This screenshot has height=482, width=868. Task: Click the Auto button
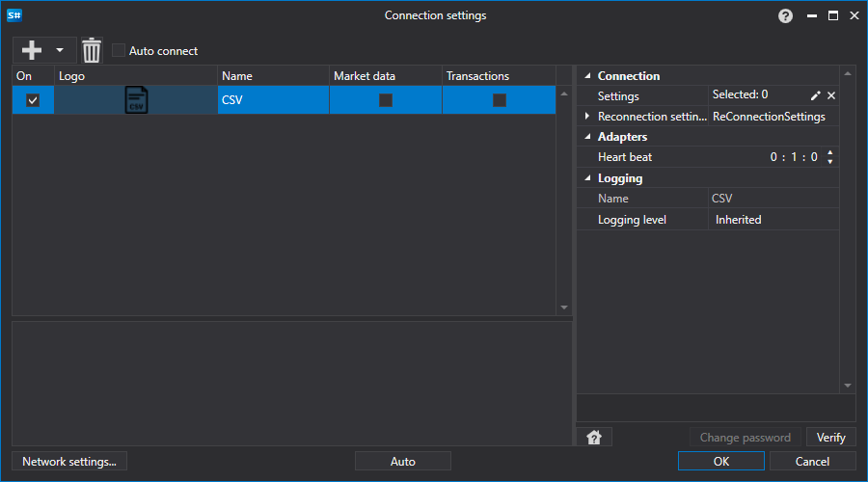click(x=403, y=461)
